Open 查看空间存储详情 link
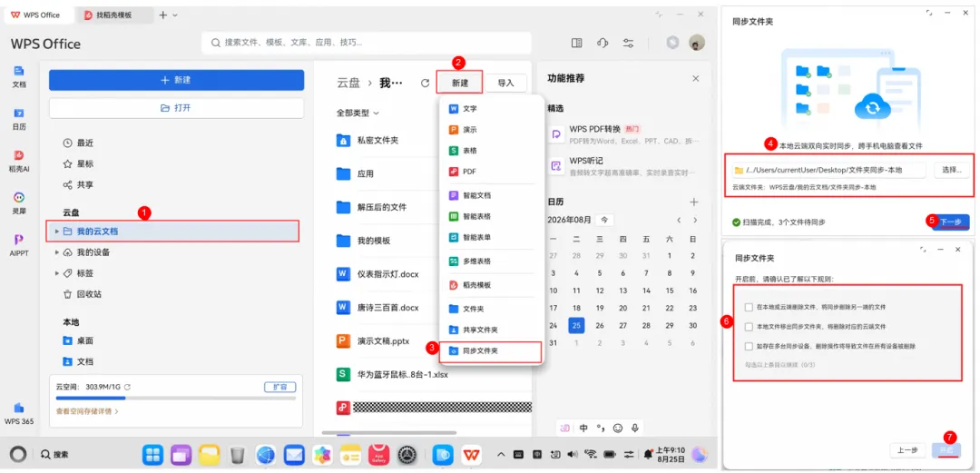 87,411
